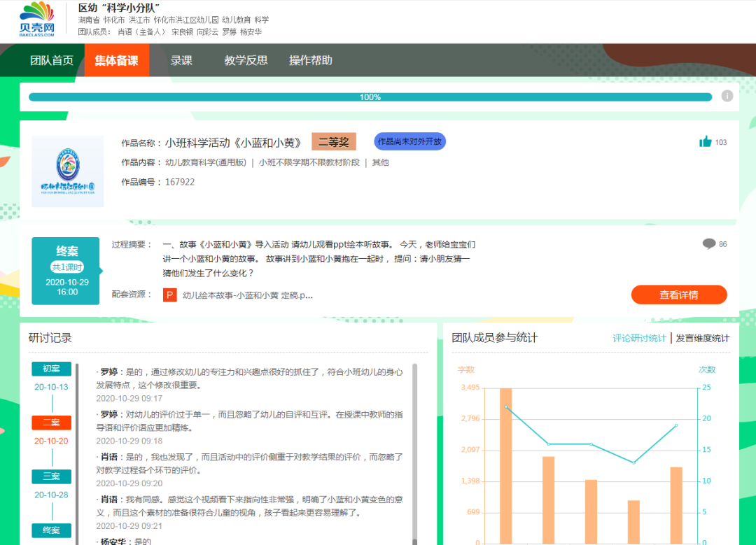Click the comment timestamp 2020-10-29 09:18
756x545 pixels.
pos(129,441)
